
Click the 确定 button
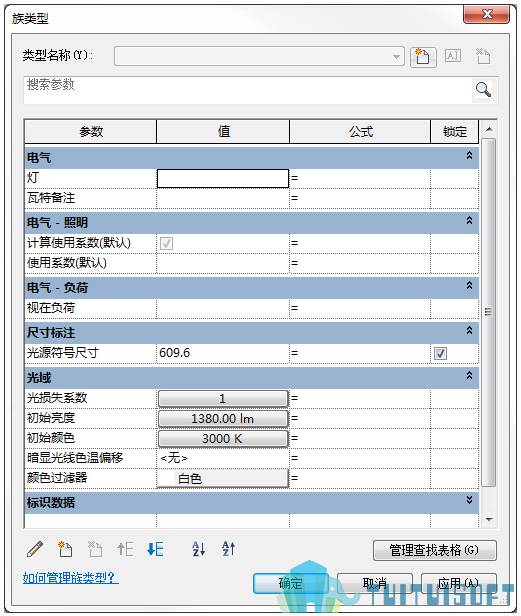pyautogui.click(x=290, y=583)
